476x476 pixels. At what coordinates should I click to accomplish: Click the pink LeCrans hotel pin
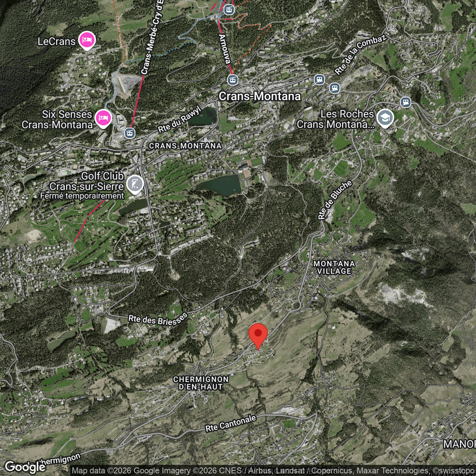[x=87, y=40]
